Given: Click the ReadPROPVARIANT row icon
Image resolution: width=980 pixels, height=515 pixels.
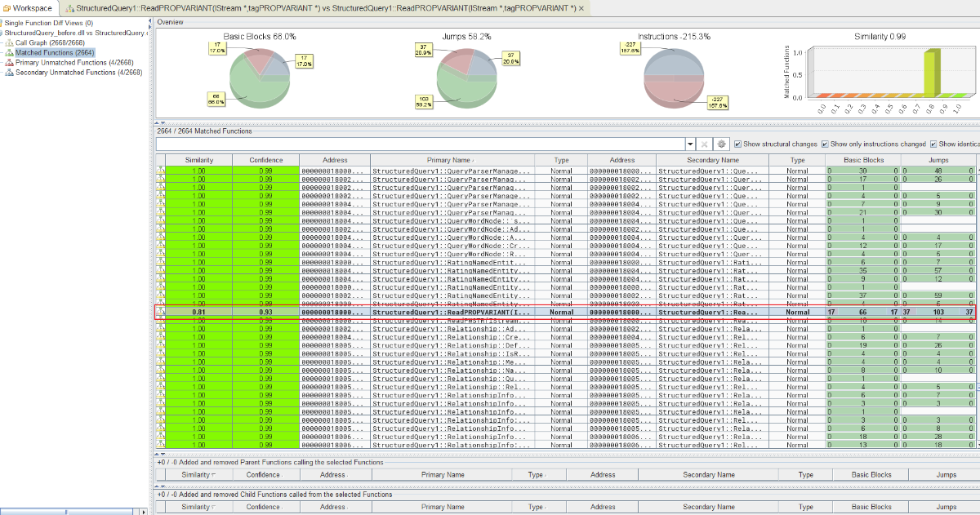Looking at the screenshot, I should coord(161,312).
